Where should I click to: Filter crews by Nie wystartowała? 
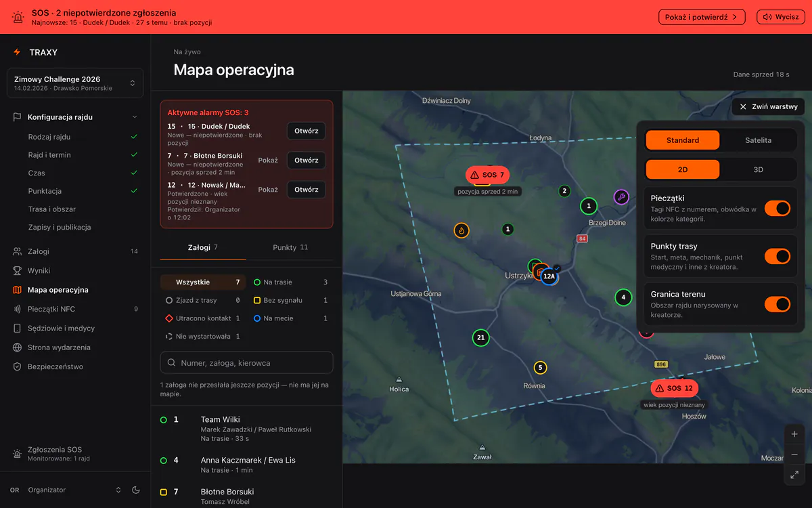tap(203, 337)
